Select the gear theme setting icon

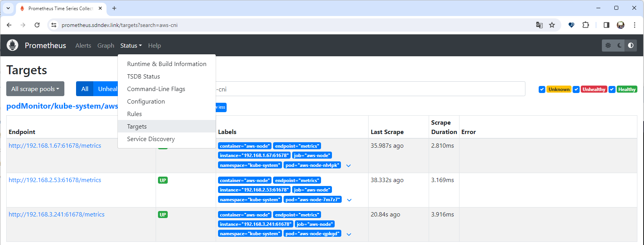(x=608, y=45)
